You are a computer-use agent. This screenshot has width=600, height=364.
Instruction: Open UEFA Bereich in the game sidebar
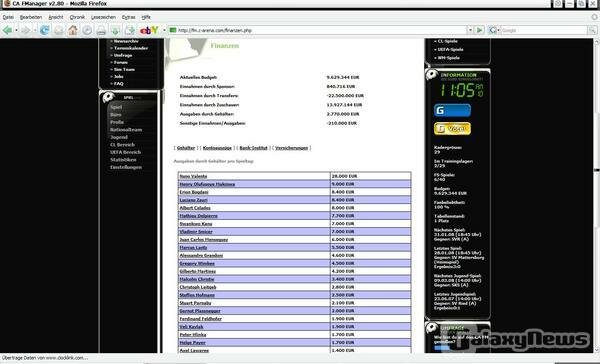(x=126, y=152)
